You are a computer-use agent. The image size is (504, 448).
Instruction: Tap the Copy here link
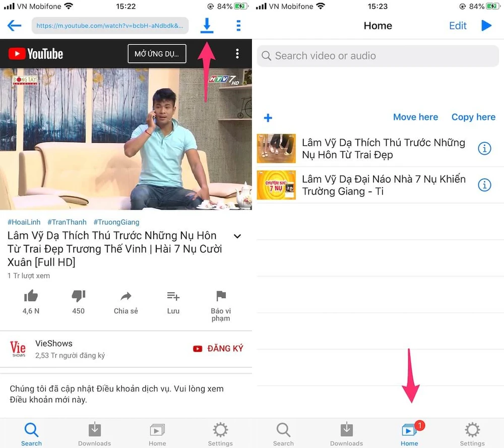[473, 117]
